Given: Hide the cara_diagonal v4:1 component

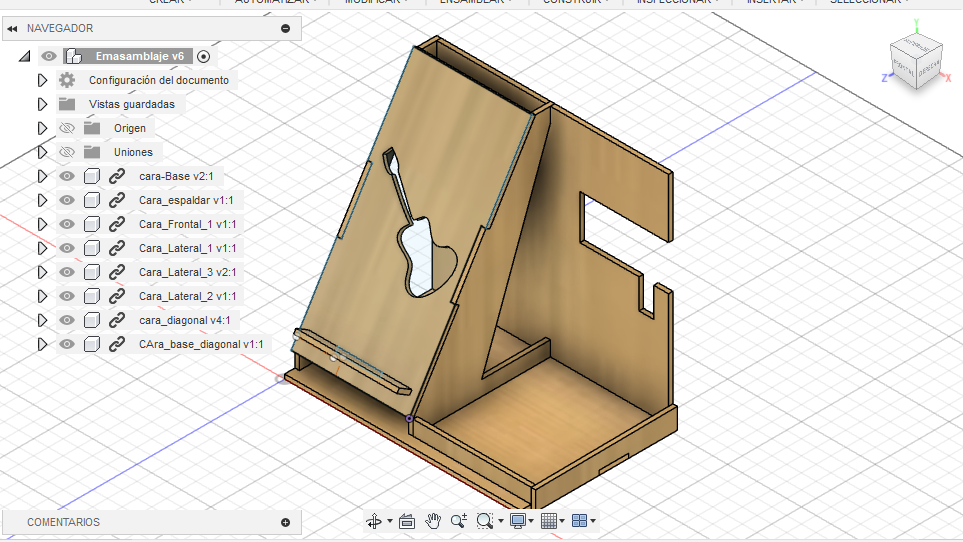Looking at the screenshot, I should tap(67, 320).
